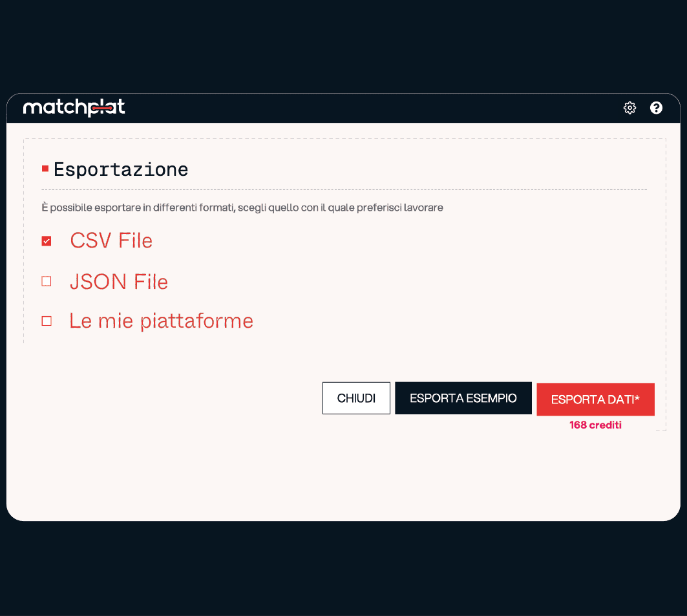Click the matchplat logo
Viewport: 687px width, 616px height.
coord(74,108)
